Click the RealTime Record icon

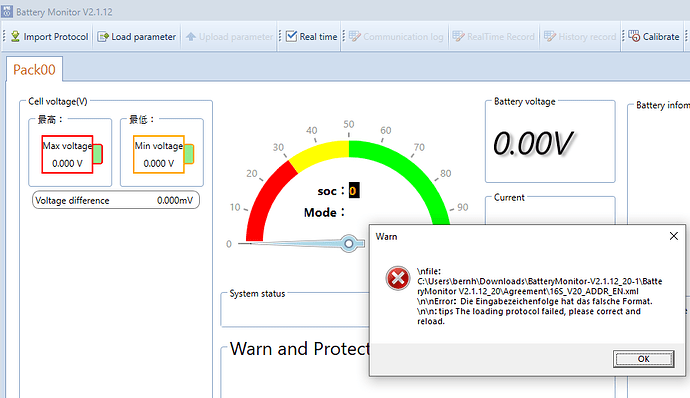click(458, 36)
